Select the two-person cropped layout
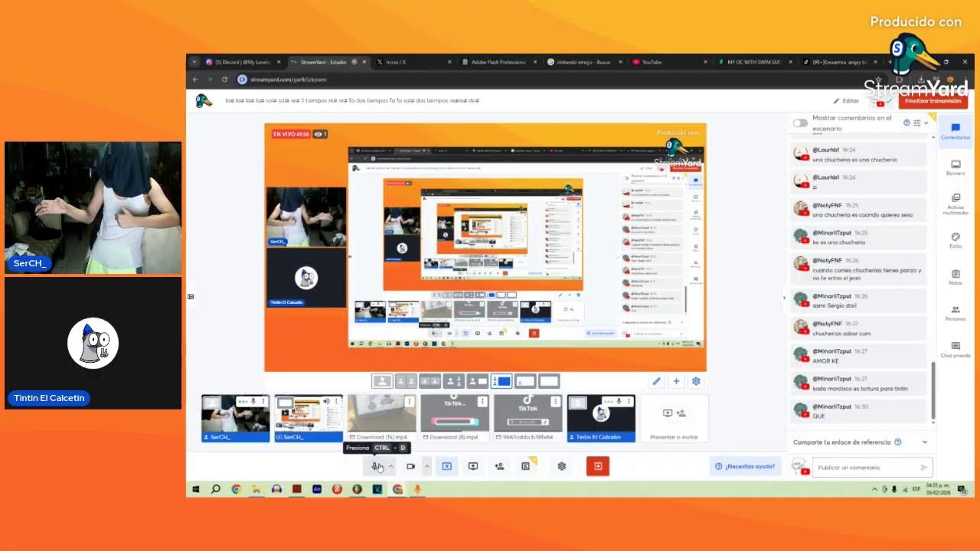Viewport: 980px width, 551px height. (x=406, y=381)
